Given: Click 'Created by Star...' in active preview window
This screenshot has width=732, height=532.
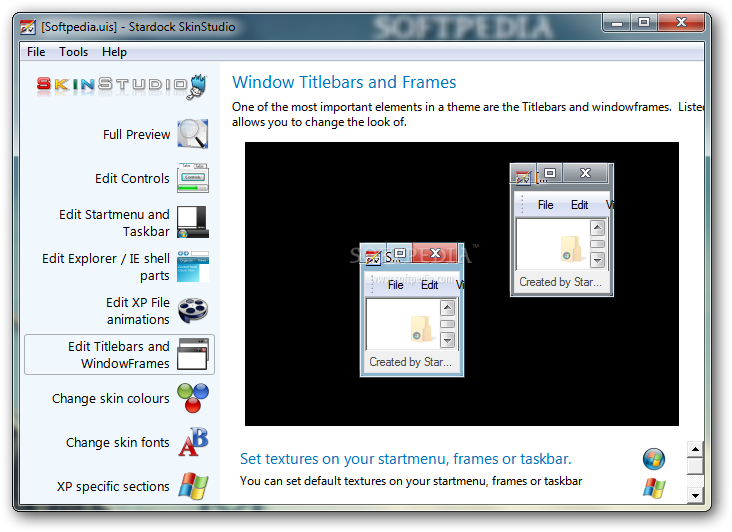Looking at the screenshot, I should (410, 362).
